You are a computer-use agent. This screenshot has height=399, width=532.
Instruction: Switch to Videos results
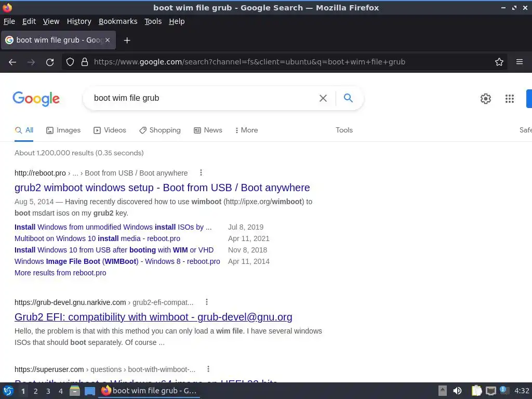click(x=110, y=130)
